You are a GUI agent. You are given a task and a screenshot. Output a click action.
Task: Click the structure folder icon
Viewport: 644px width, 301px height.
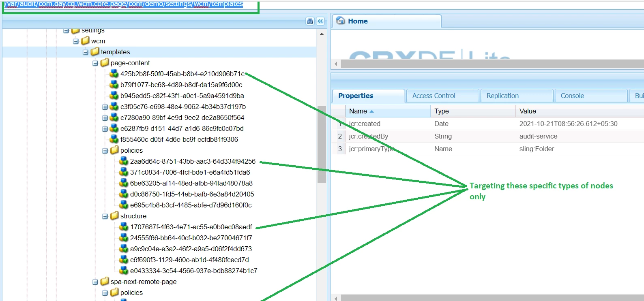point(114,216)
